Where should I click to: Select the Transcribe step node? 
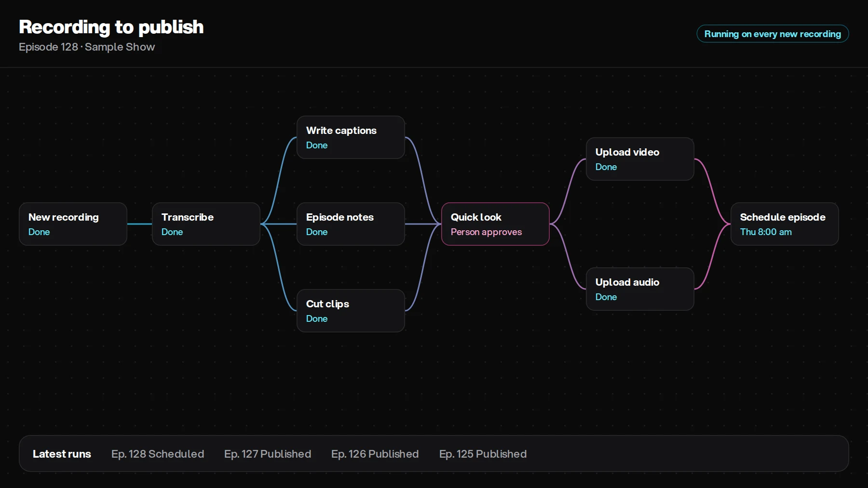click(206, 224)
